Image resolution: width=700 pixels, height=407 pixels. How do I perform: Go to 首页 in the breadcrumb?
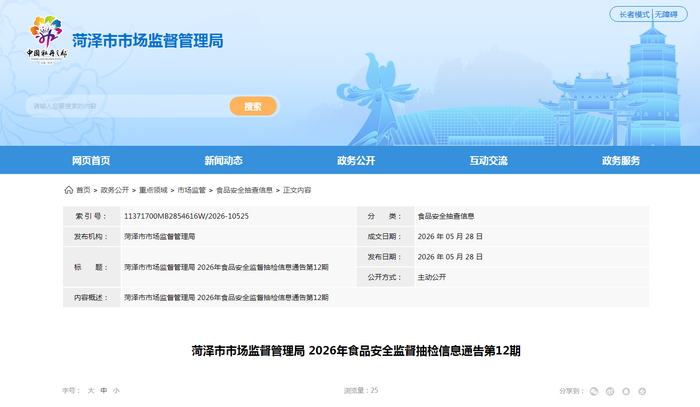83,190
